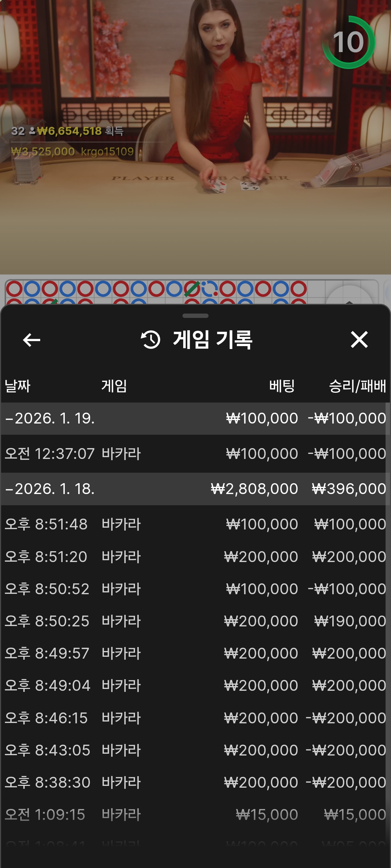Click the 날짜 column header
Viewport: 391px width, 868px height.
click(17, 386)
